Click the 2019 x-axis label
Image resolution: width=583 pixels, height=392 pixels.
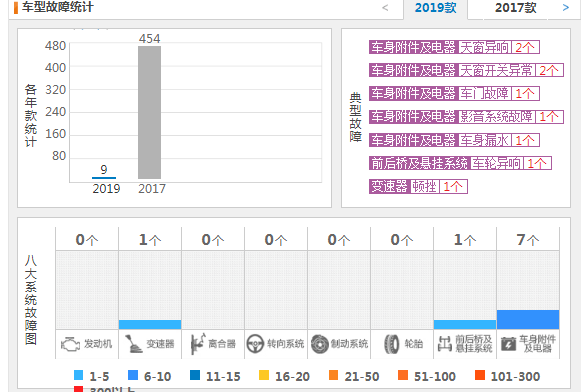coord(106,189)
